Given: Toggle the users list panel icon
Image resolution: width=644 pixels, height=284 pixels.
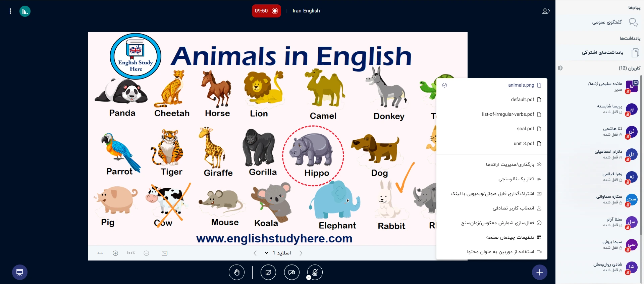Looking at the screenshot, I should (546, 11).
